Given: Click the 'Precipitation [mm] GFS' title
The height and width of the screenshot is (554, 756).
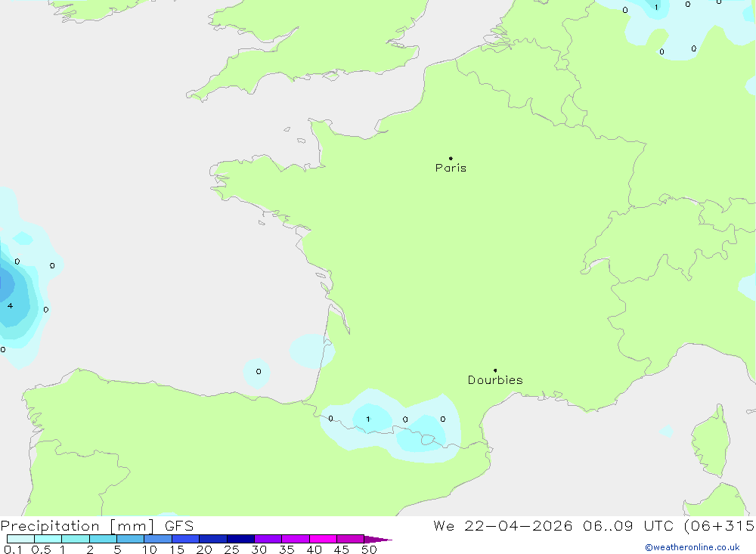Looking at the screenshot, I should 97,525.
